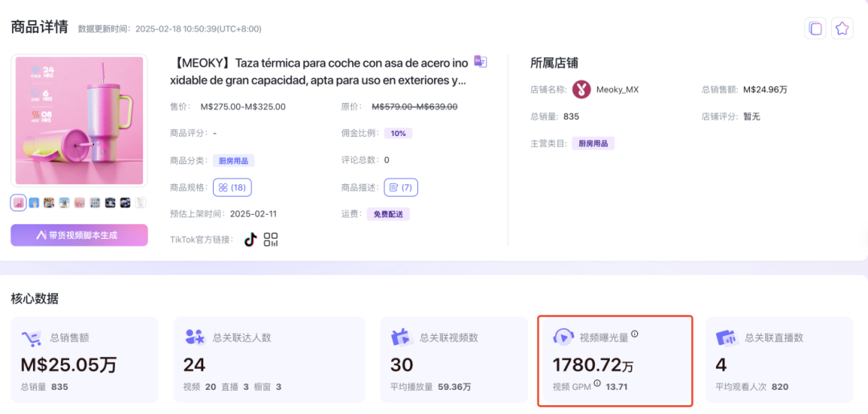
Task: Click the translate title icon
Action: 480,61
